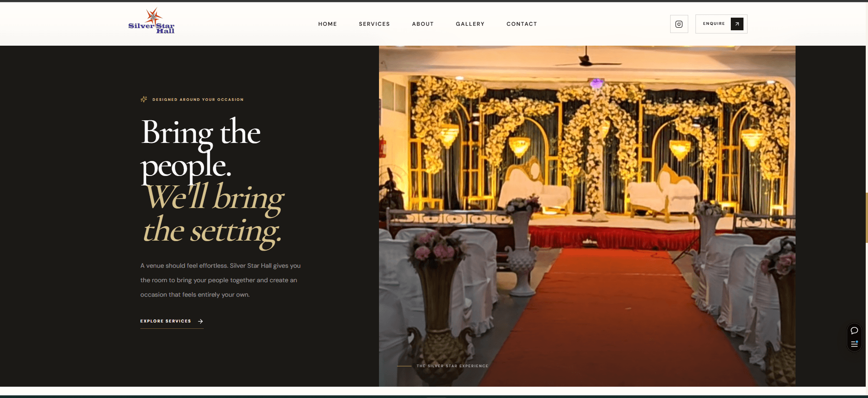Follow the Explore Services link
This screenshot has height=398, width=868.
(x=172, y=322)
